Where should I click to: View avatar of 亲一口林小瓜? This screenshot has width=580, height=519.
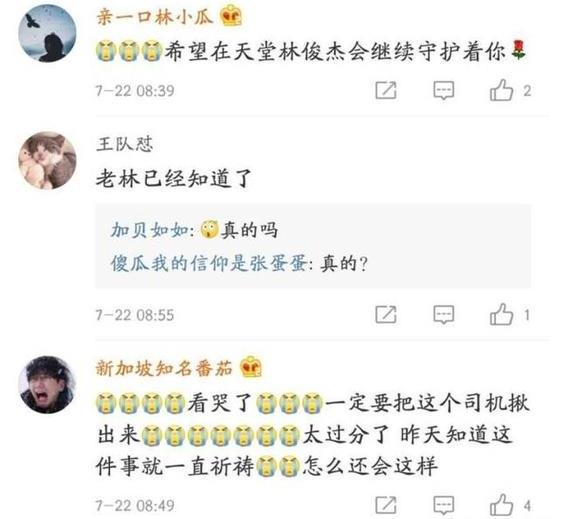[x=47, y=33]
